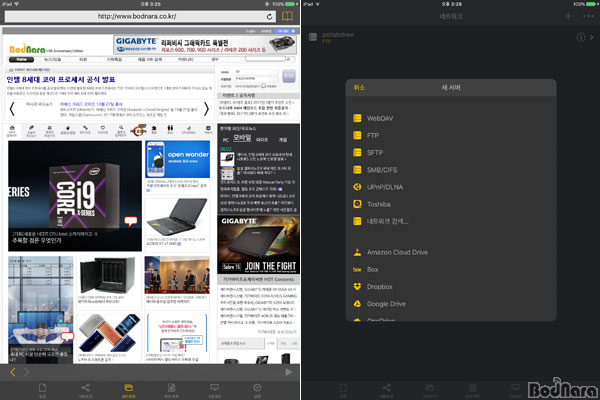Viewport: 600px width, 400px height.
Task: Open the Core i9 X-Series feature image
Action: coord(75,196)
